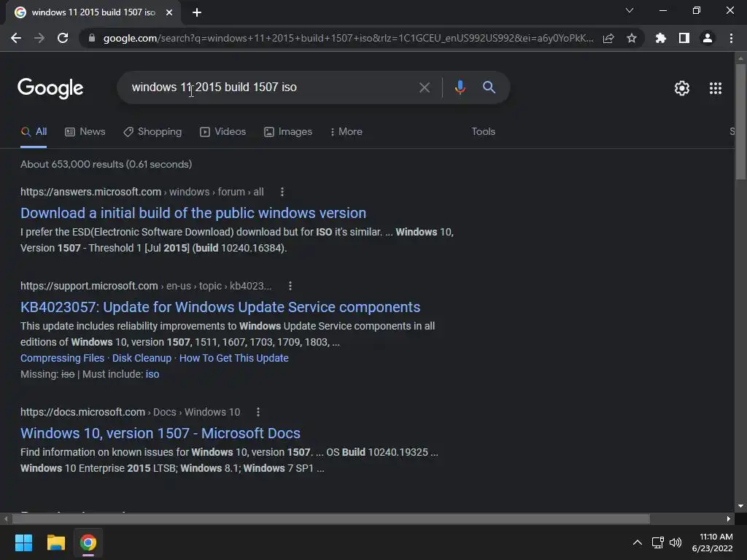
Task: Open File Explorer from taskbar
Action: [x=55, y=542]
